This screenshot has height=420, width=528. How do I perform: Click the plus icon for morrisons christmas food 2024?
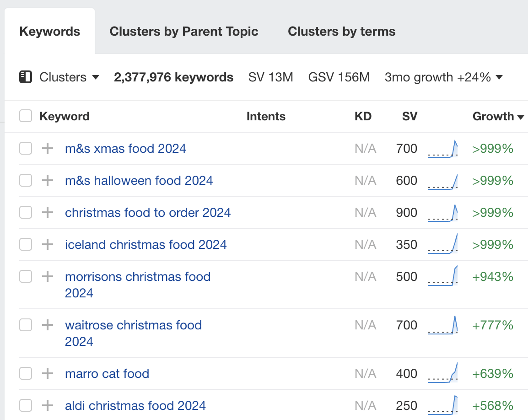pyautogui.click(x=47, y=276)
